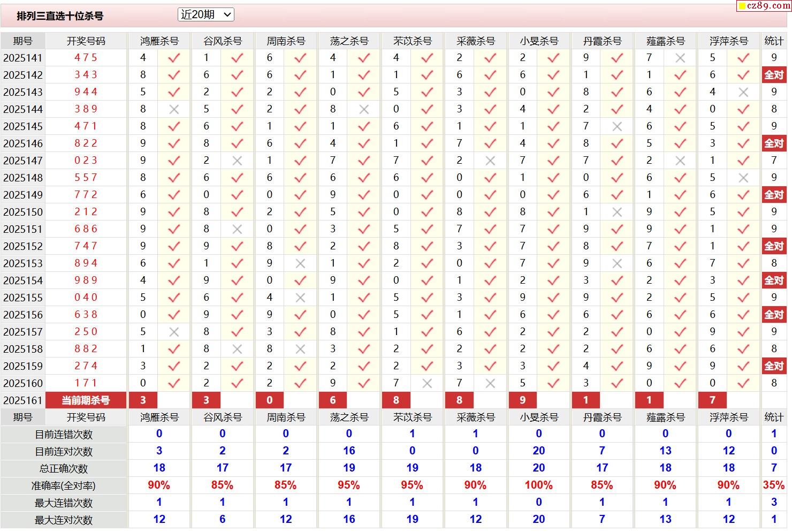Click the red 9 box under 小旻杀号 in row 2025161
The width and height of the screenshot is (792, 532).
[x=523, y=400]
